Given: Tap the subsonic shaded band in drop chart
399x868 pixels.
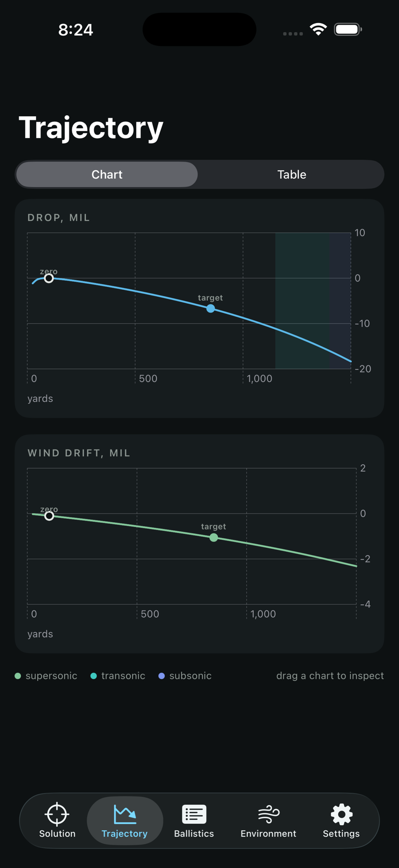Looking at the screenshot, I should (x=340, y=301).
